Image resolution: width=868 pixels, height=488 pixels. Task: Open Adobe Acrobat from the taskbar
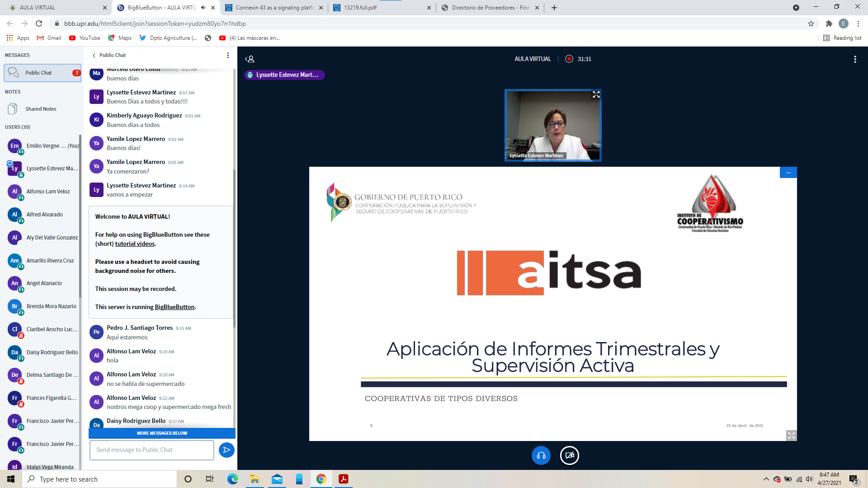coord(343,479)
